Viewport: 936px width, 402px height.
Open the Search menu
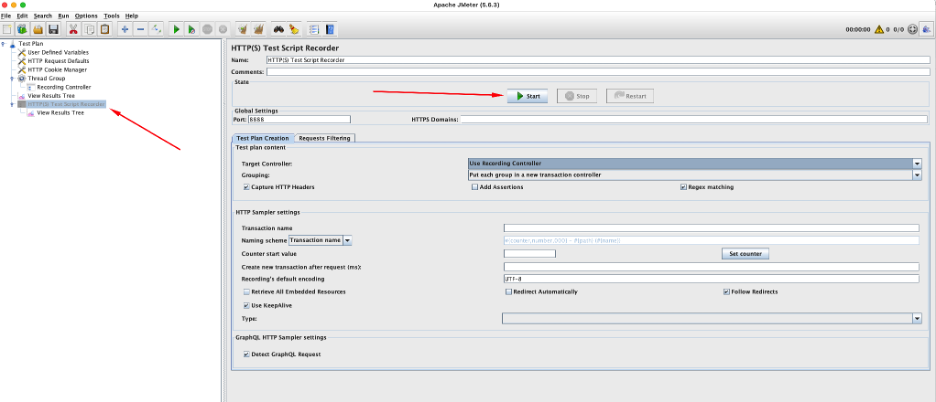[42, 16]
